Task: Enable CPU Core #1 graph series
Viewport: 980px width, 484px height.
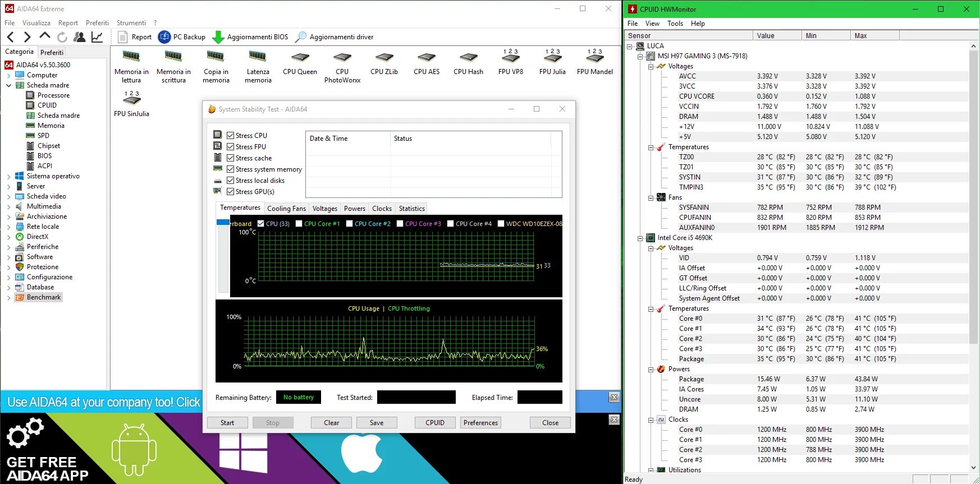Action: [x=299, y=223]
